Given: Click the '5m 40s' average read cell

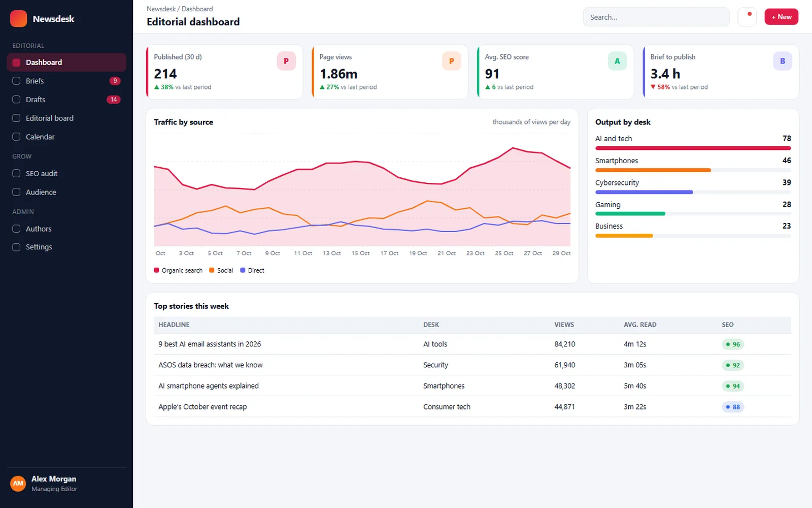Looking at the screenshot, I should pos(635,386).
